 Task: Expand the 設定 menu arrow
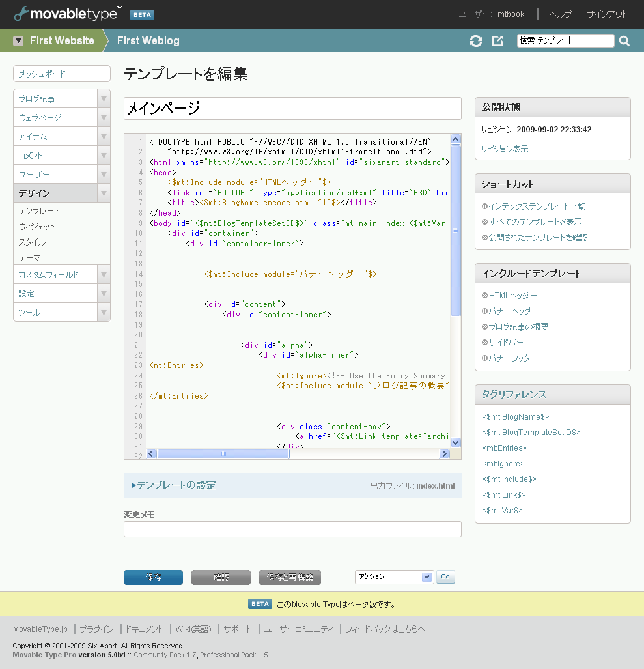pos(104,294)
